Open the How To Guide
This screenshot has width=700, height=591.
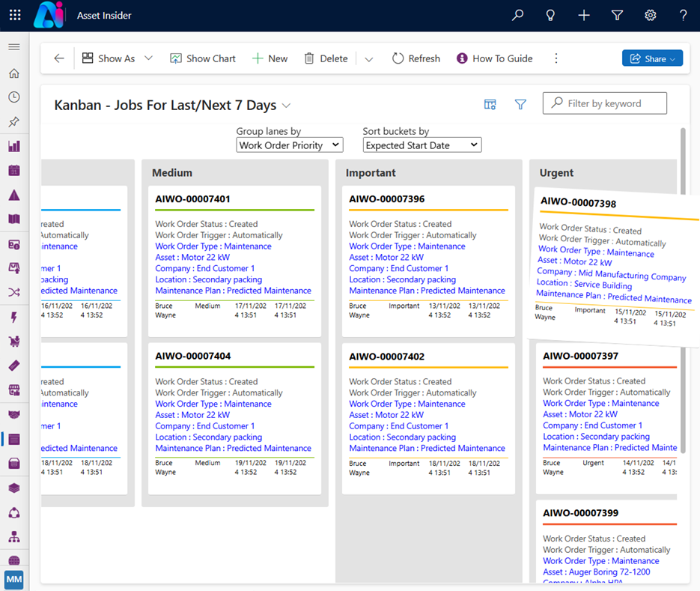point(495,58)
